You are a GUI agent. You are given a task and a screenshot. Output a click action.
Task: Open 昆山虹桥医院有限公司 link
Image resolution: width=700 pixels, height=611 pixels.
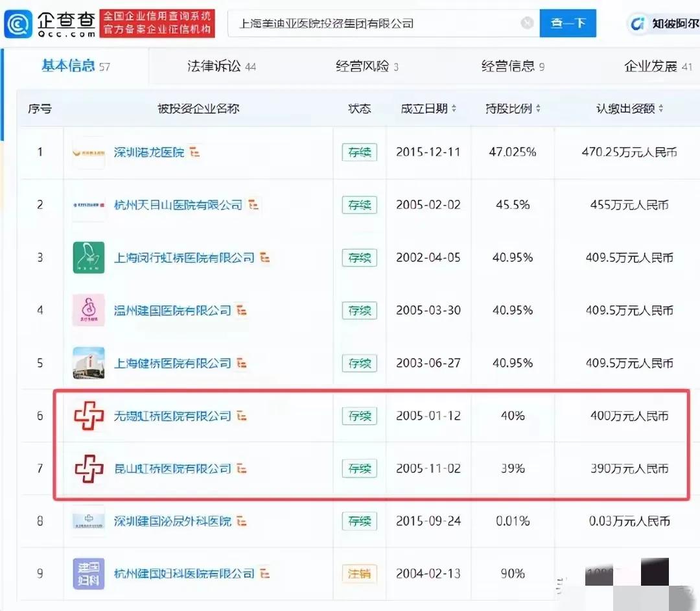click(x=172, y=468)
